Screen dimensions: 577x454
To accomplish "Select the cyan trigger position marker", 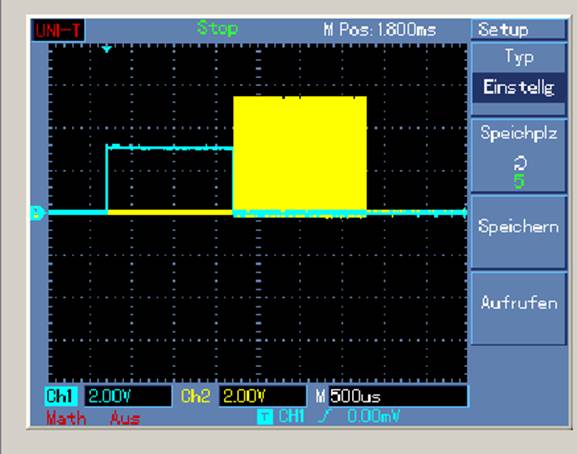I will tap(107, 49).
